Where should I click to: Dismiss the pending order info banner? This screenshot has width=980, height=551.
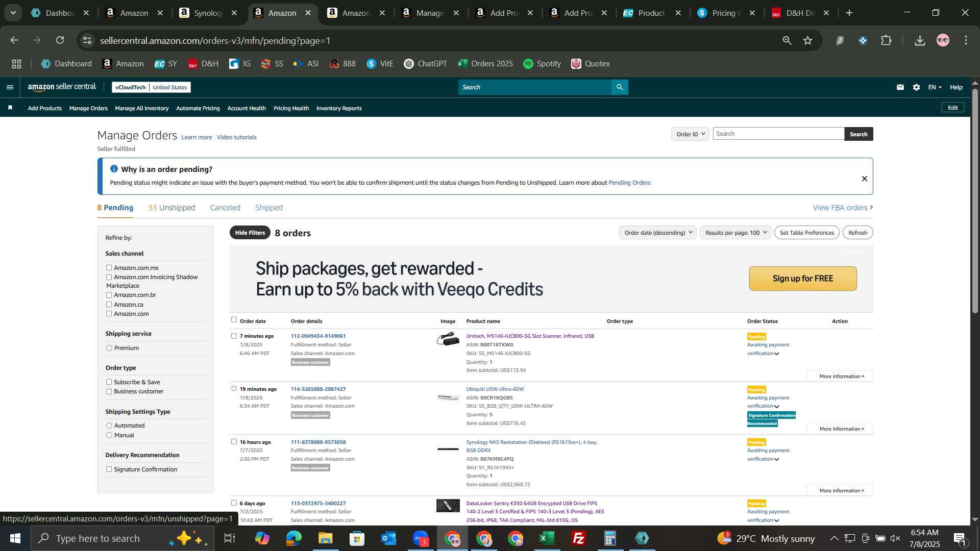click(864, 179)
